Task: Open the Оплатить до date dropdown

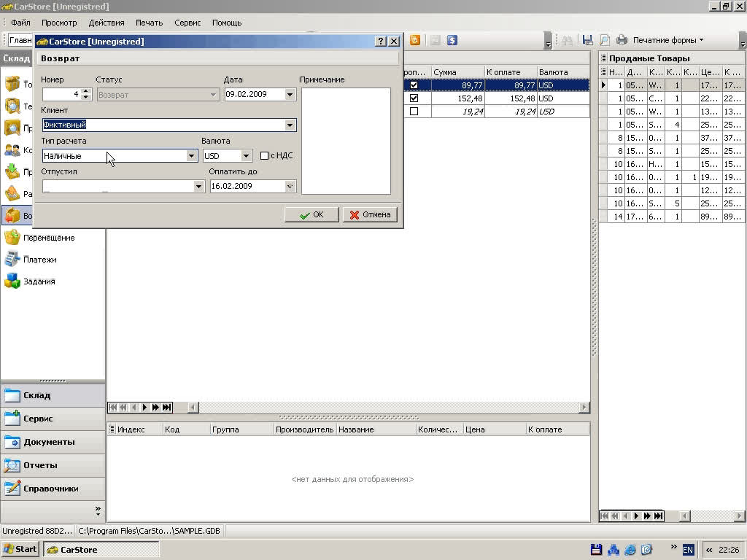Action: tap(290, 186)
